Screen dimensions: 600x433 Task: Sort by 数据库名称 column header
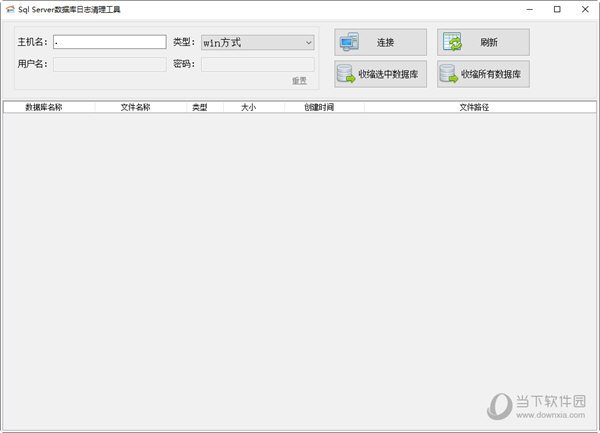pos(49,107)
